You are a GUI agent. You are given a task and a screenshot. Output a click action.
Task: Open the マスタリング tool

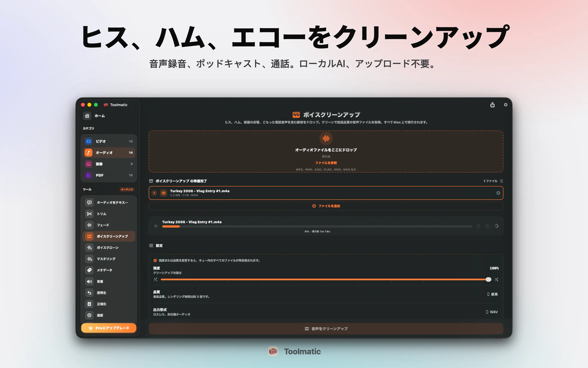[x=109, y=259]
